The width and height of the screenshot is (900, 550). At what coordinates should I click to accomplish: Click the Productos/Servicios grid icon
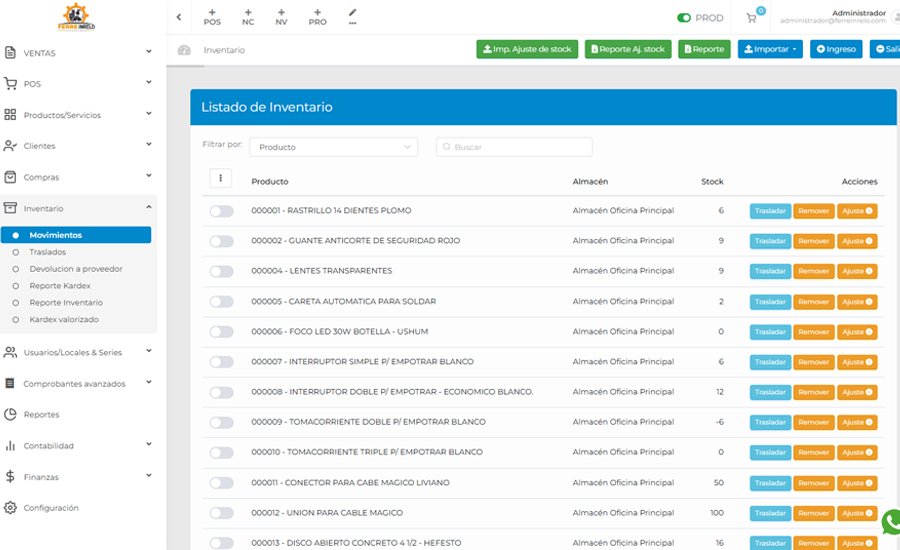coord(10,114)
